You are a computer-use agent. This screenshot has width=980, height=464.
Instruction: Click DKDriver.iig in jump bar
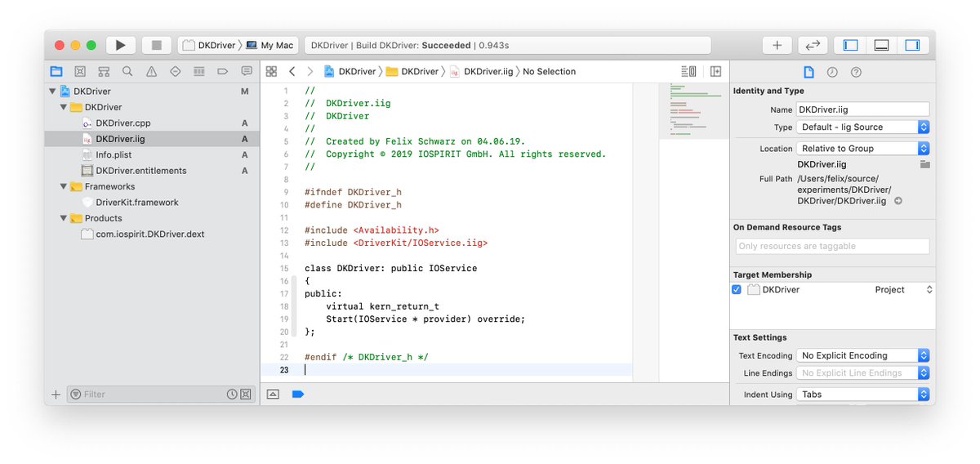pos(481,72)
